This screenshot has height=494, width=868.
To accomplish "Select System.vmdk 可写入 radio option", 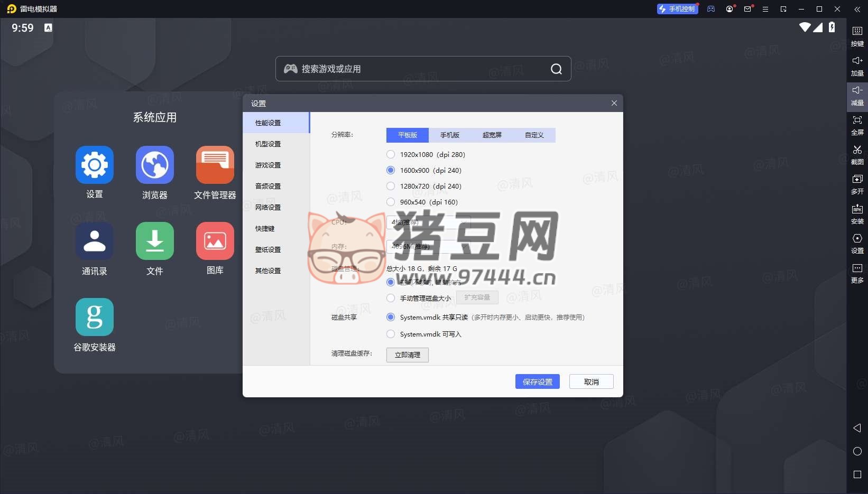I will [391, 334].
